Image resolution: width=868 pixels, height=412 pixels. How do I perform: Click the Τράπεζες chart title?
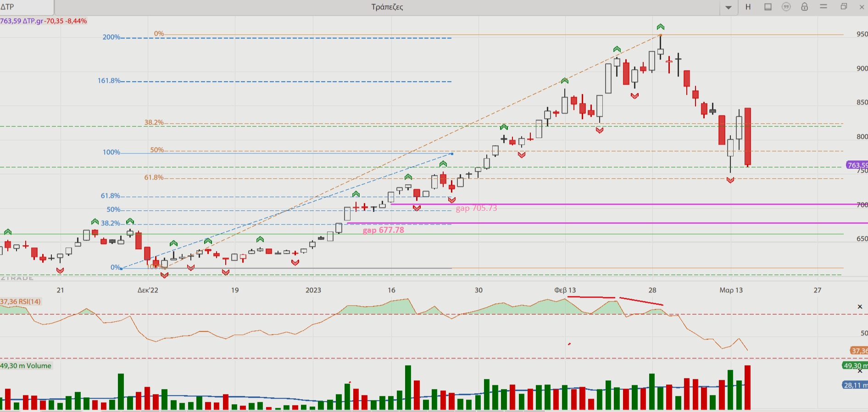tap(387, 7)
